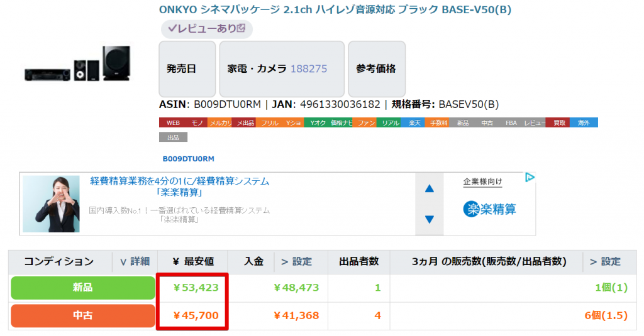Screen dimensions: 644x336
Task: Open the メ出品 tag
Action: tap(244, 122)
